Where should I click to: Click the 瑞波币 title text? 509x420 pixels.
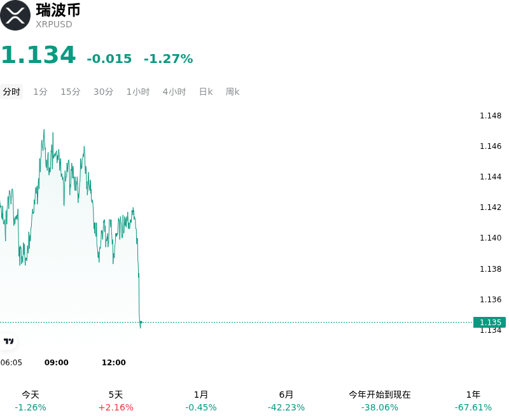pyautogui.click(x=58, y=10)
